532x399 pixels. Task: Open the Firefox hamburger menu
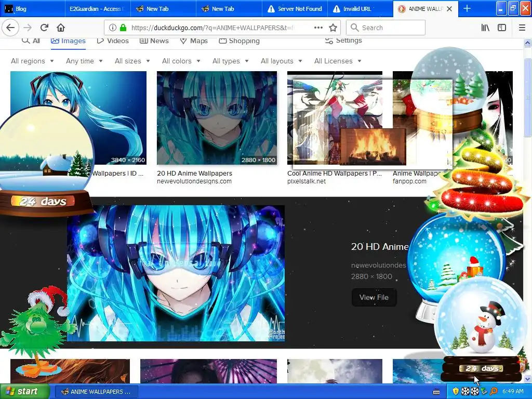pos(522,28)
